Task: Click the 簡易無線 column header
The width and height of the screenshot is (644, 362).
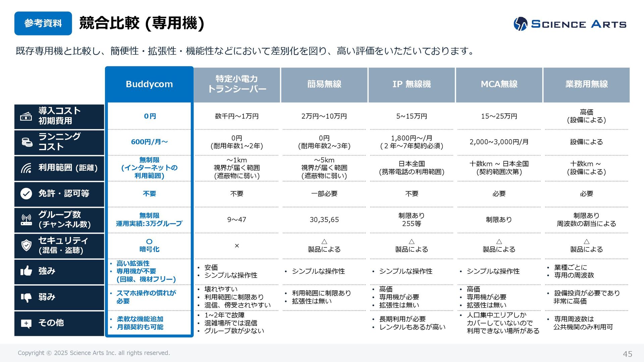Action: point(324,84)
